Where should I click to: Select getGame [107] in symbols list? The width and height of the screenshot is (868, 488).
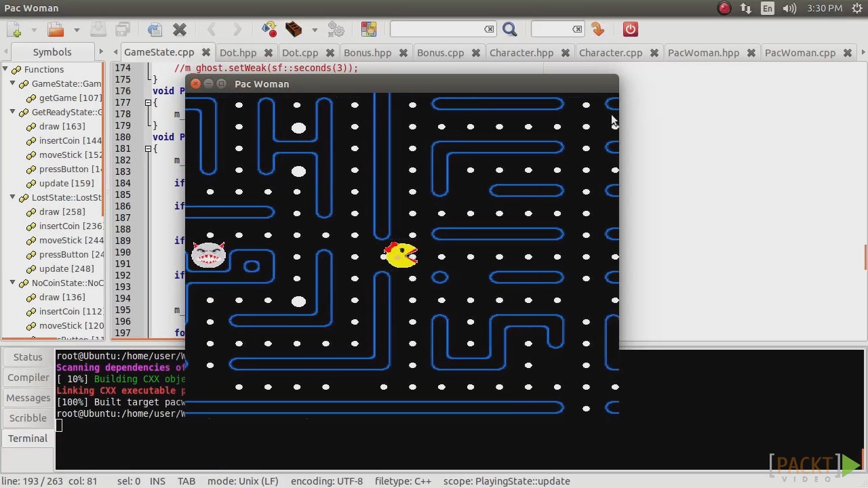[x=70, y=98]
